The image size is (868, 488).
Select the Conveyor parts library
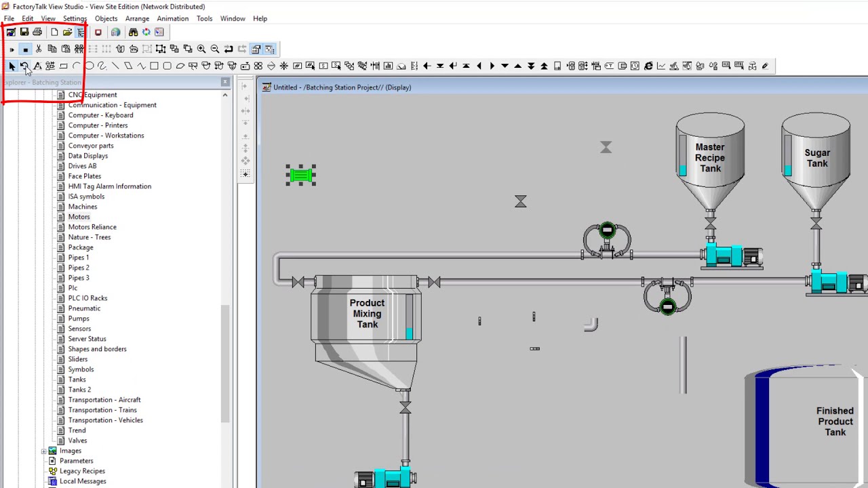[91, 146]
